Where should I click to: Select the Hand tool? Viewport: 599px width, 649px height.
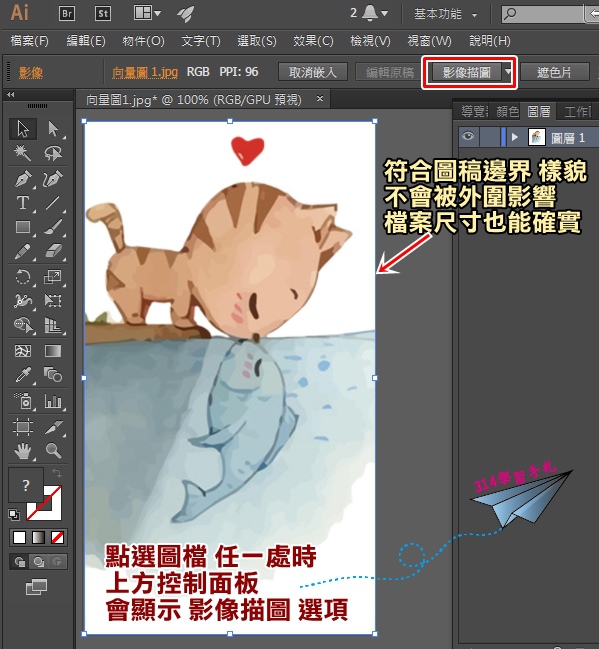(x=23, y=450)
